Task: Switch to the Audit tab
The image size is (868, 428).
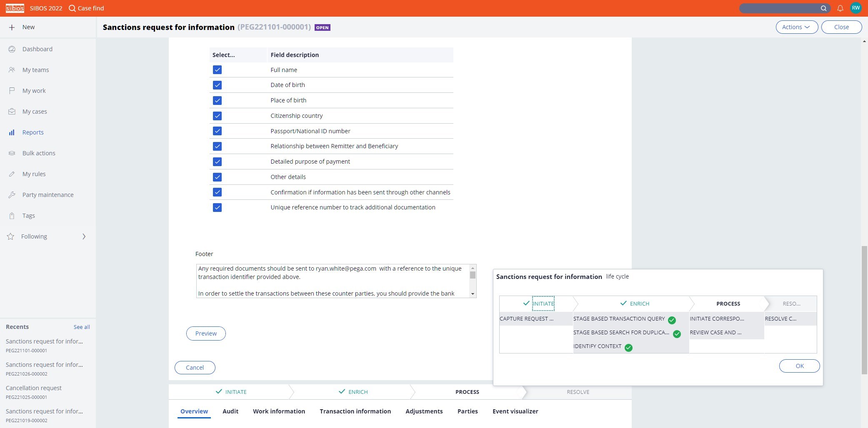Action: pos(230,411)
